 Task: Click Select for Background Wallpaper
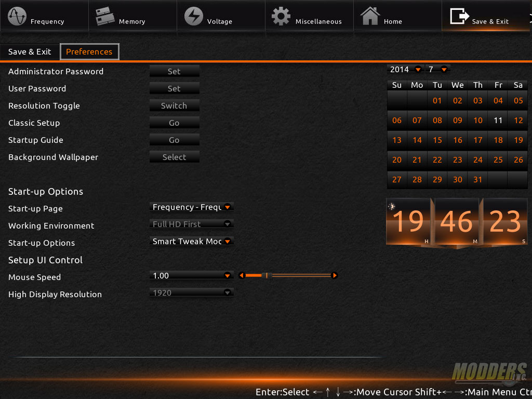click(x=174, y=157)
